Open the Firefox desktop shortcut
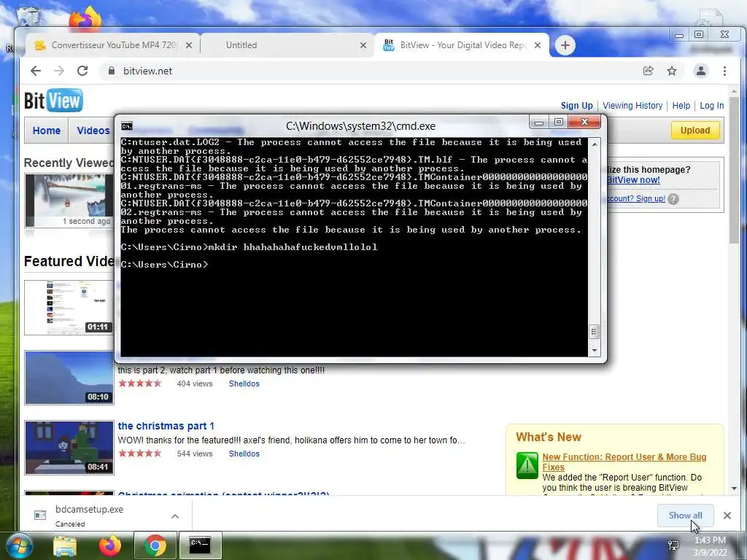The image size is (747, 560). 85,19
